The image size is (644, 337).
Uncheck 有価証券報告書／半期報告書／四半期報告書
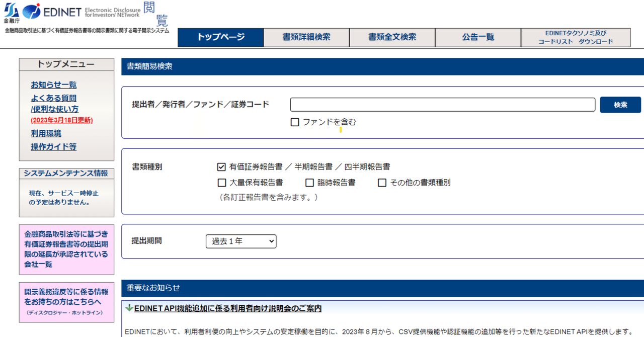click(x=222, y=166)
